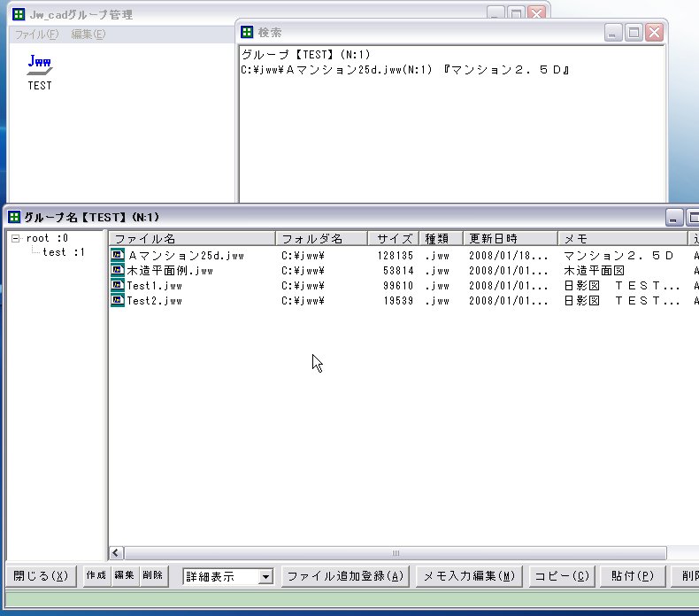Click file icon of Test2.jww
The height and width of the screenshot is (616, 699).
118,300
